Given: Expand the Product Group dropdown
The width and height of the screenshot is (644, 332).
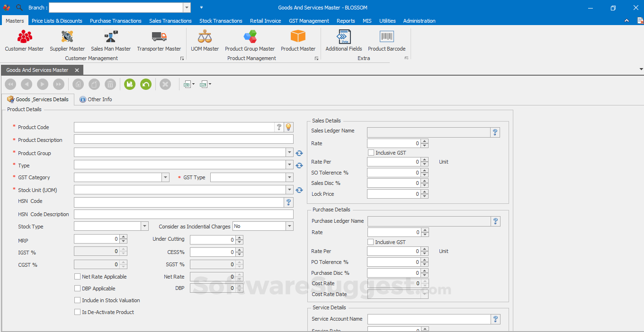Looking at the screenshot, I should [289, 152].
